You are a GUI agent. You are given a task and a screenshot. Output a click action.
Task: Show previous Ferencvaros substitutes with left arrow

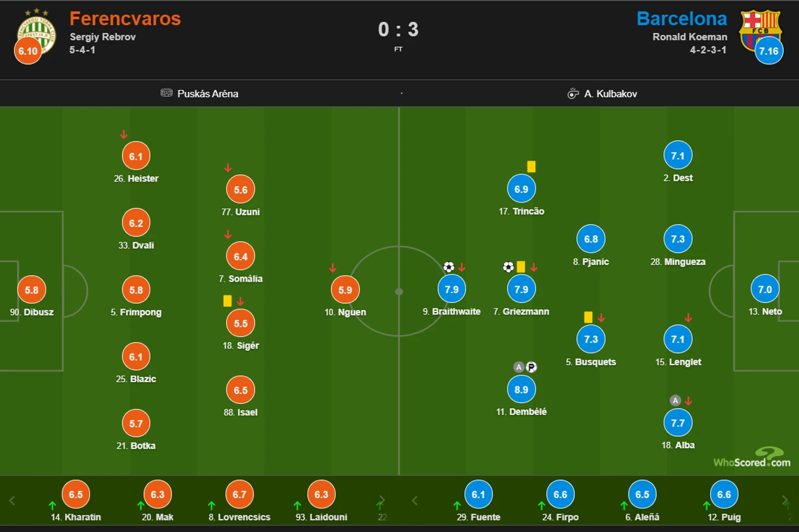12,500
